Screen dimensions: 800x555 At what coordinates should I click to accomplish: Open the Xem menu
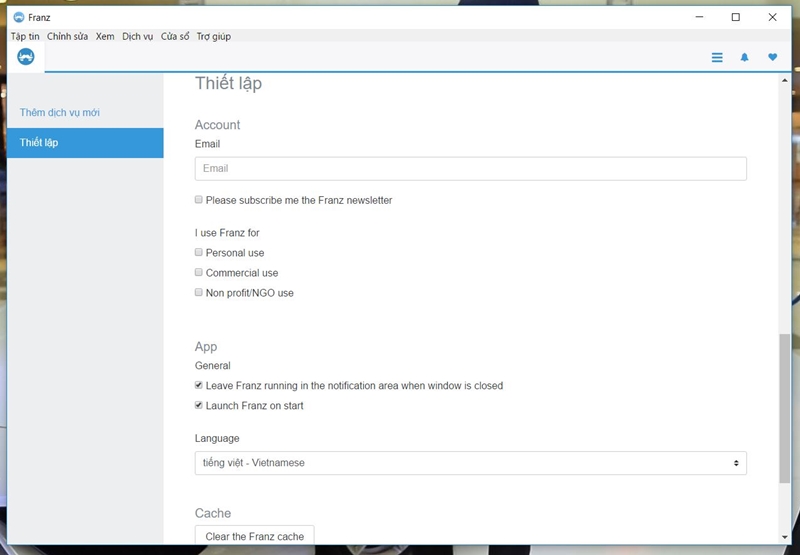[x=105, y=36]
